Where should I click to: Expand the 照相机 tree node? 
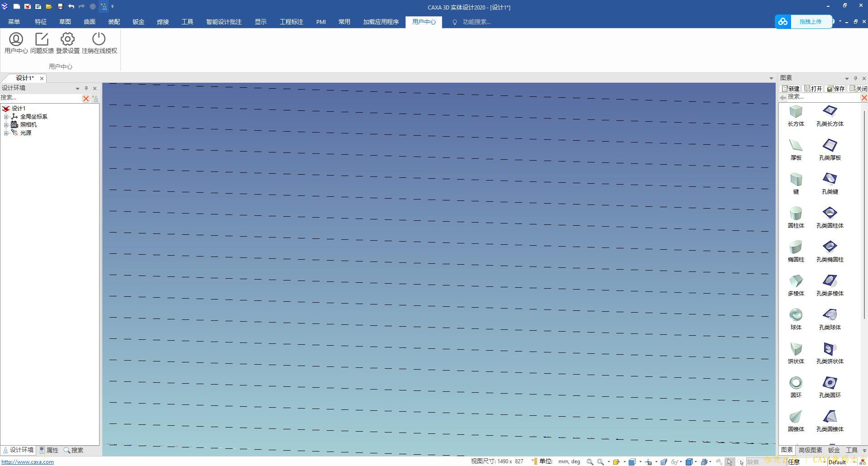click(6, 125)
